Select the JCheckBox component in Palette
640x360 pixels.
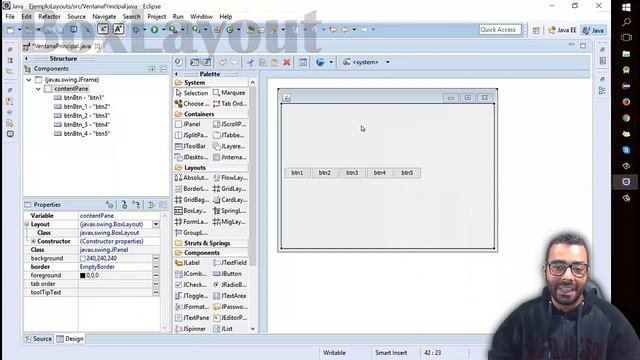click(191, 284)
